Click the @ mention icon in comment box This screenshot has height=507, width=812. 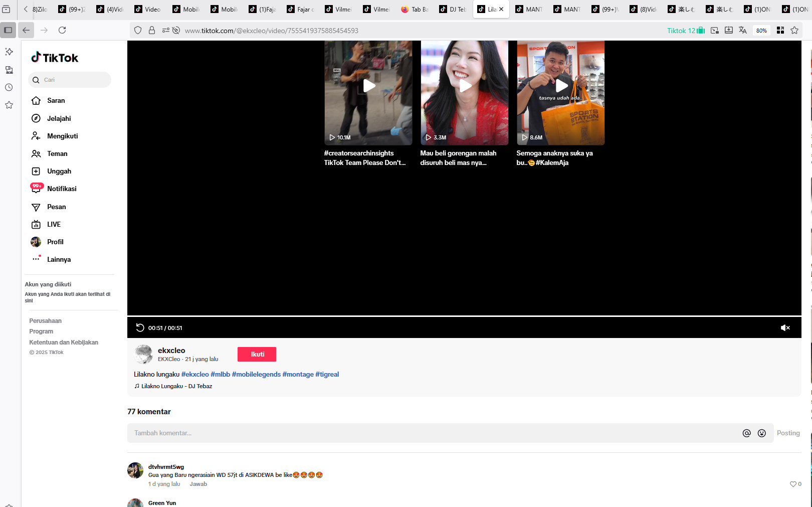tap(746, 433)
